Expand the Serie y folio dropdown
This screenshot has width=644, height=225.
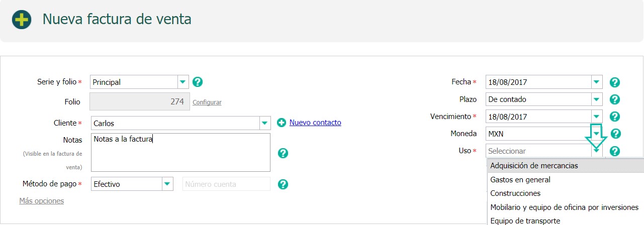pos(183,82)
